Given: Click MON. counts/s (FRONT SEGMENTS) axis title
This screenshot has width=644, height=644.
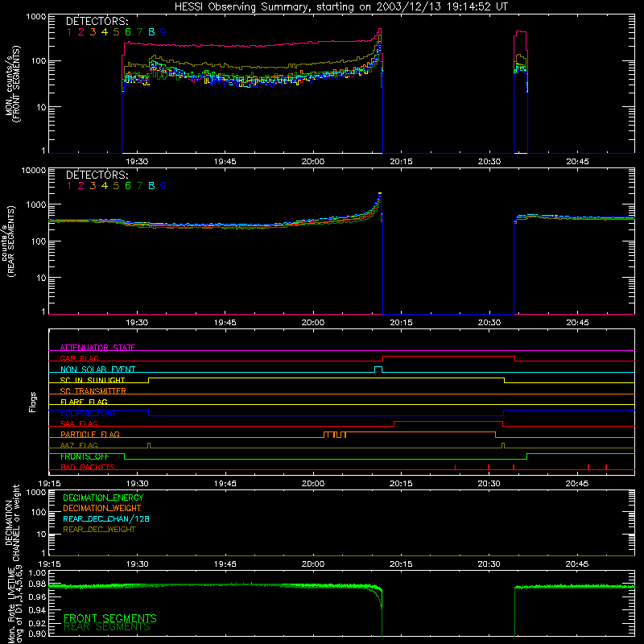Looking at the screenshot, I should [x=12, y=84].
